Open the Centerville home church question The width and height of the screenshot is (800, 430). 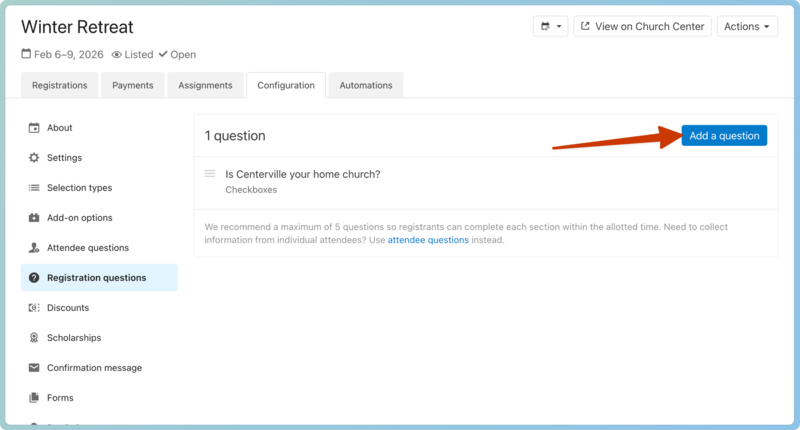tap(302, 174)
